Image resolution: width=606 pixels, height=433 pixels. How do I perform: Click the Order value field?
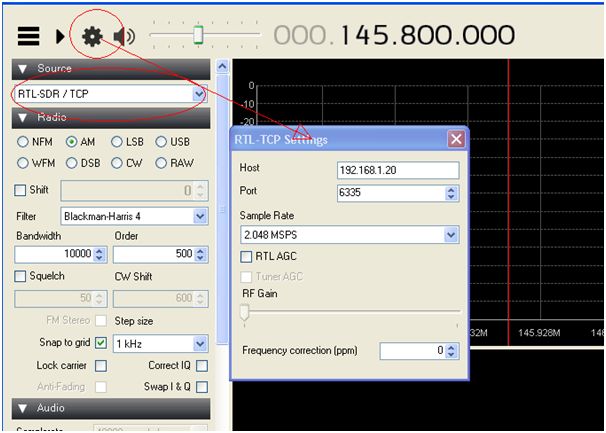tap(153, 254)
